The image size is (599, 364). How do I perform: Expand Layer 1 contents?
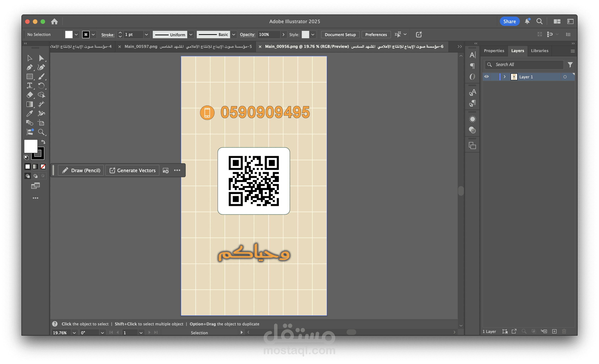(x=505, y=77)
